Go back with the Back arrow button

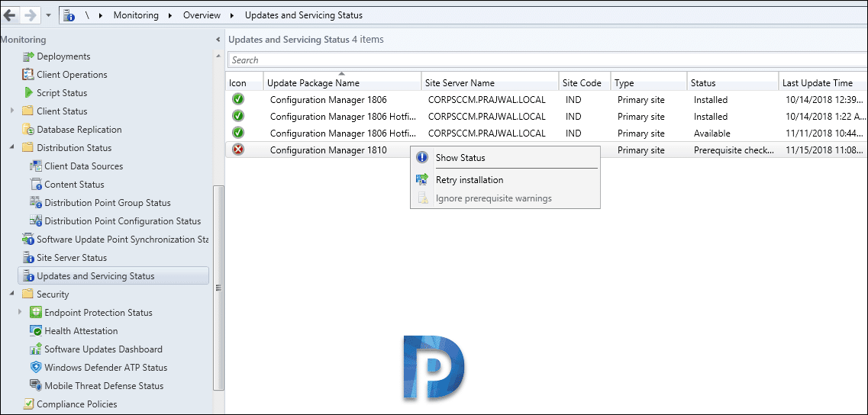pos(9,15)
